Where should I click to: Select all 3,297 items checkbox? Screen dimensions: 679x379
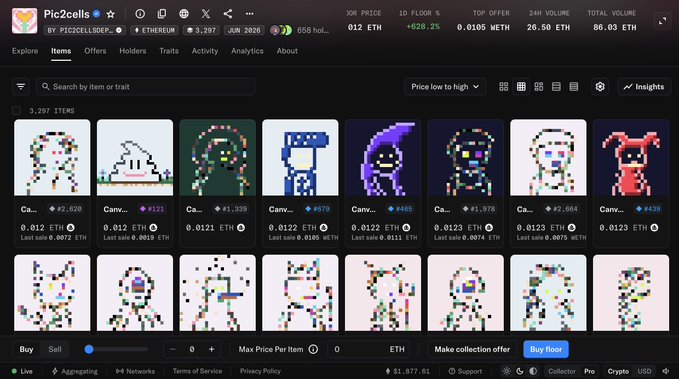[x=16, y=111]
